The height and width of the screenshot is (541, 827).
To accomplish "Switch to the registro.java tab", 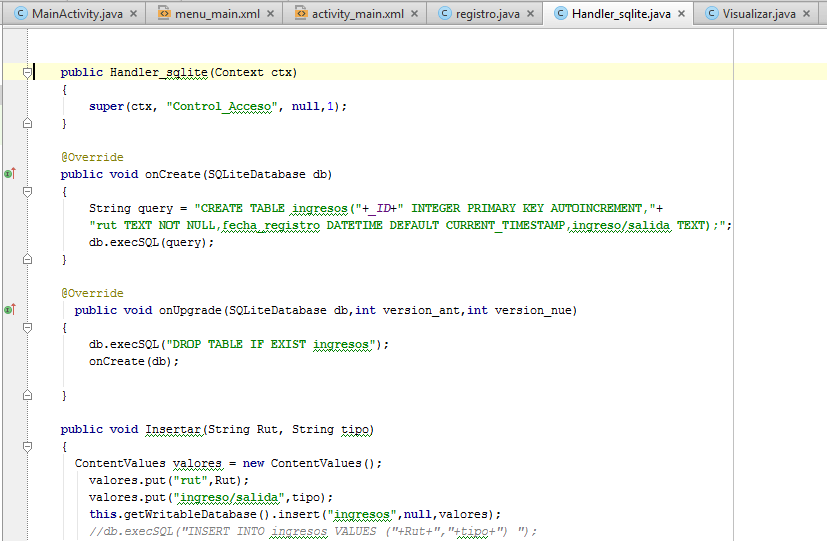I will 487,14.
